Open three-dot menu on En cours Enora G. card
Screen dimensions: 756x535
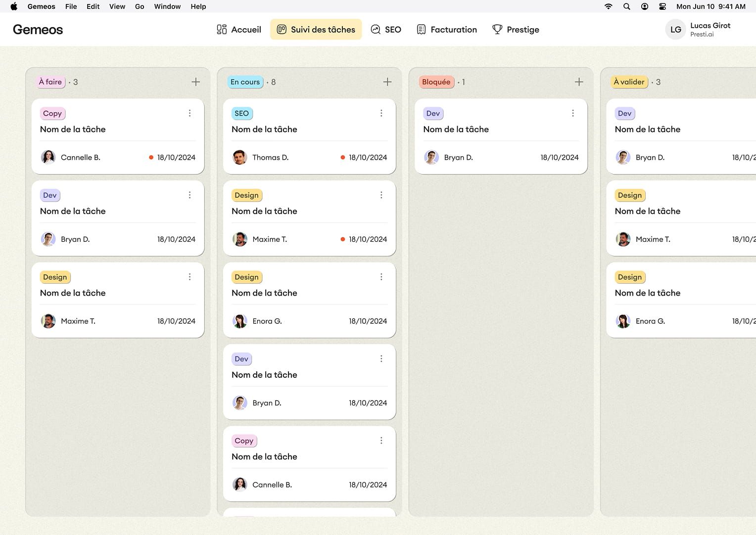[381, 277]
